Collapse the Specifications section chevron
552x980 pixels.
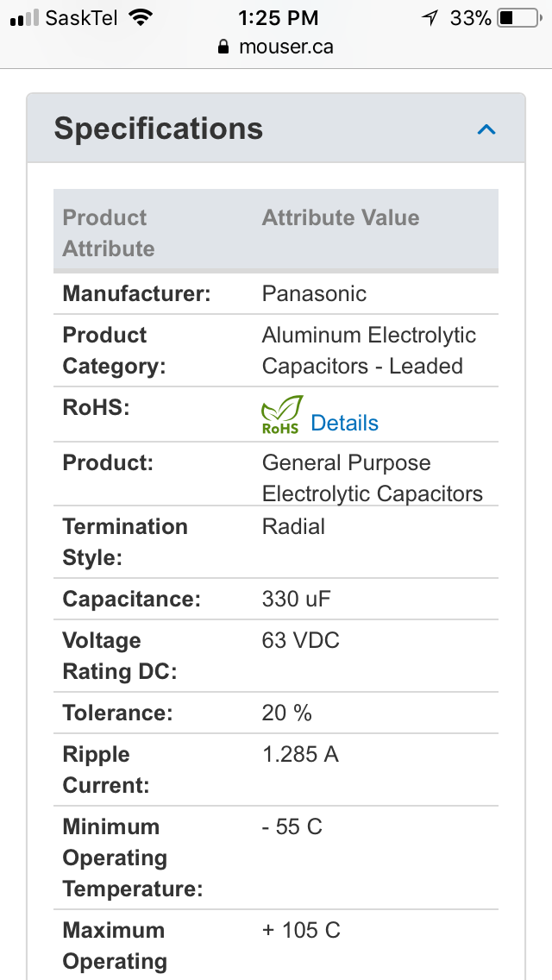[486, 129]
